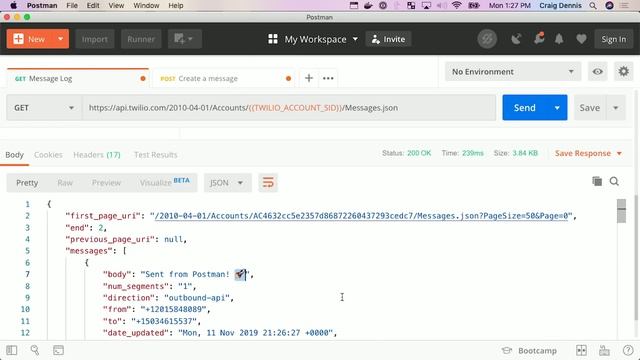
Task: Open the Save button dropdown arrow
Action: tap(616, 108)
